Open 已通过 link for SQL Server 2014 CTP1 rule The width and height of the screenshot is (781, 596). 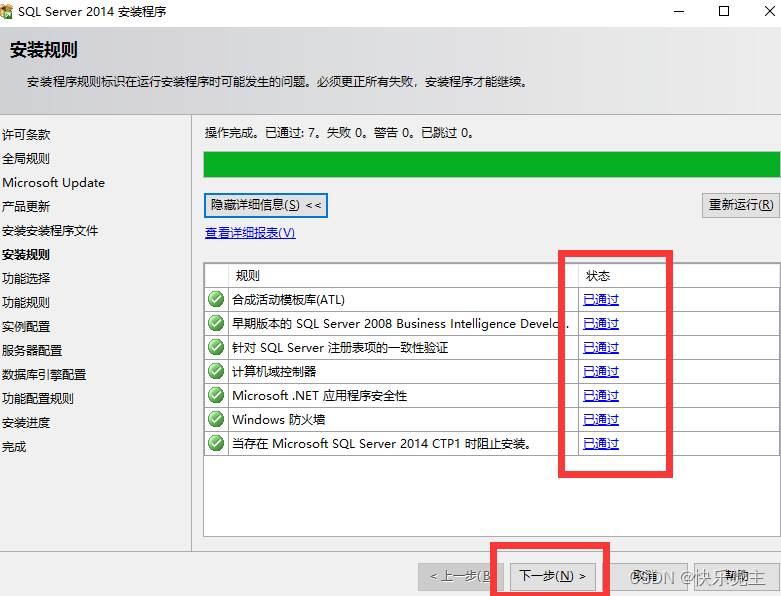click(601, 443)
